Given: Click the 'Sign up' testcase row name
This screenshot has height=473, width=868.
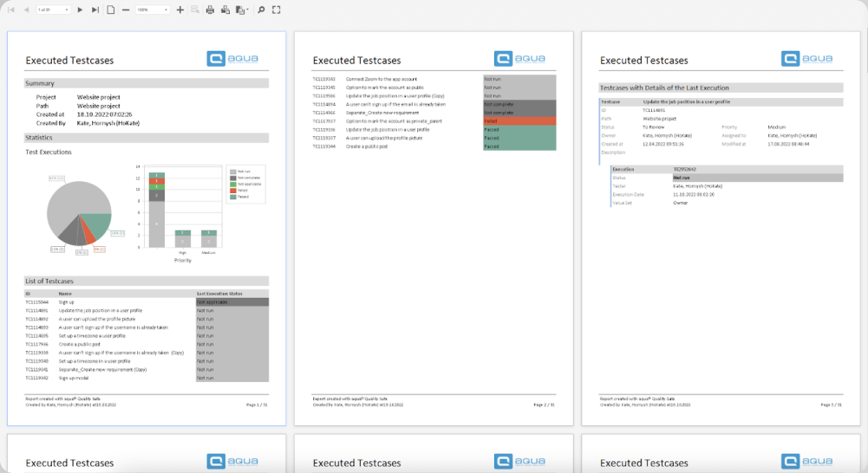Looking at the screenshot, I should coord(67,302).
